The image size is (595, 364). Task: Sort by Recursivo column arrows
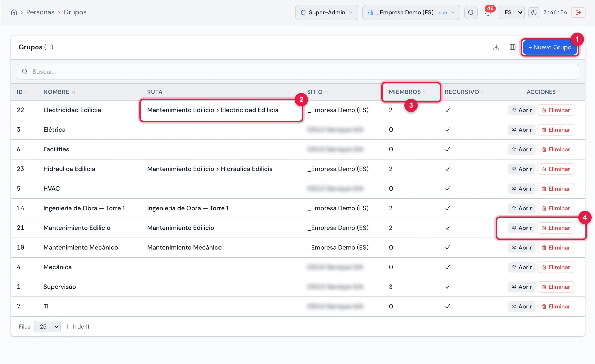tap(483, 92)
